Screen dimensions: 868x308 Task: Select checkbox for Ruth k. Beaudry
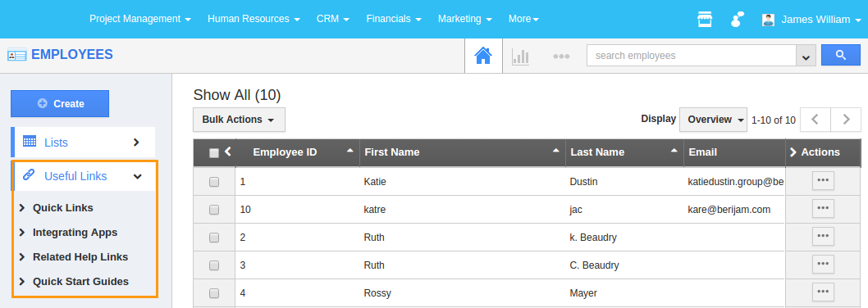click(x=214, y=238)
